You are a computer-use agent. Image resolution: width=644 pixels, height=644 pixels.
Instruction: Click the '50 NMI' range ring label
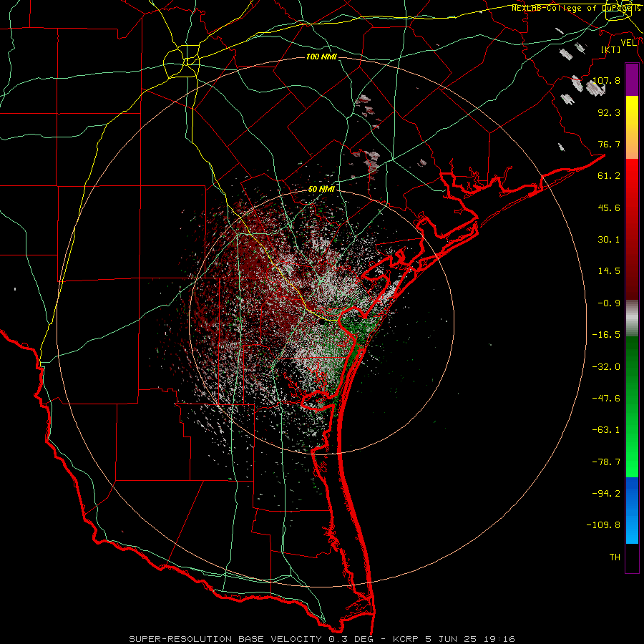coord(321,190)
